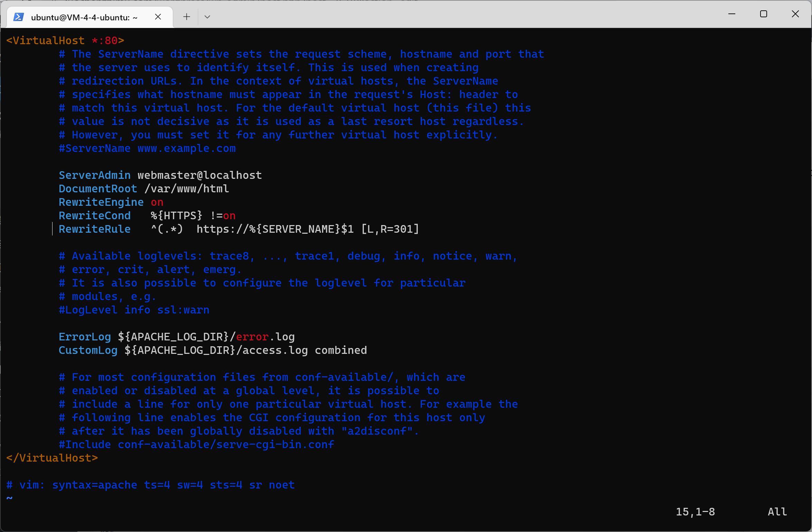This screenshot has width=812, height=532.
Task: Click the comment '# Available loglevels: trace8'
Action: (288, 256)
